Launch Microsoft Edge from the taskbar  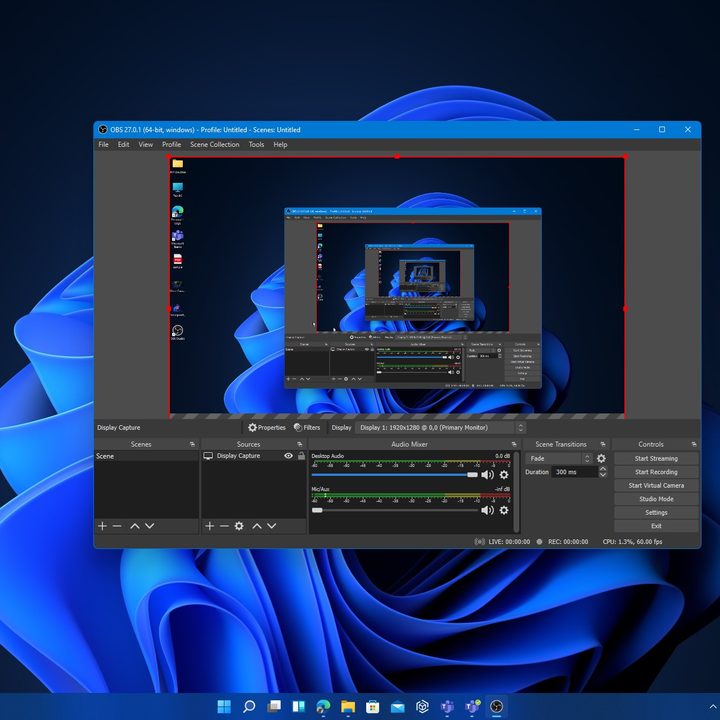[x=323, y=706]
